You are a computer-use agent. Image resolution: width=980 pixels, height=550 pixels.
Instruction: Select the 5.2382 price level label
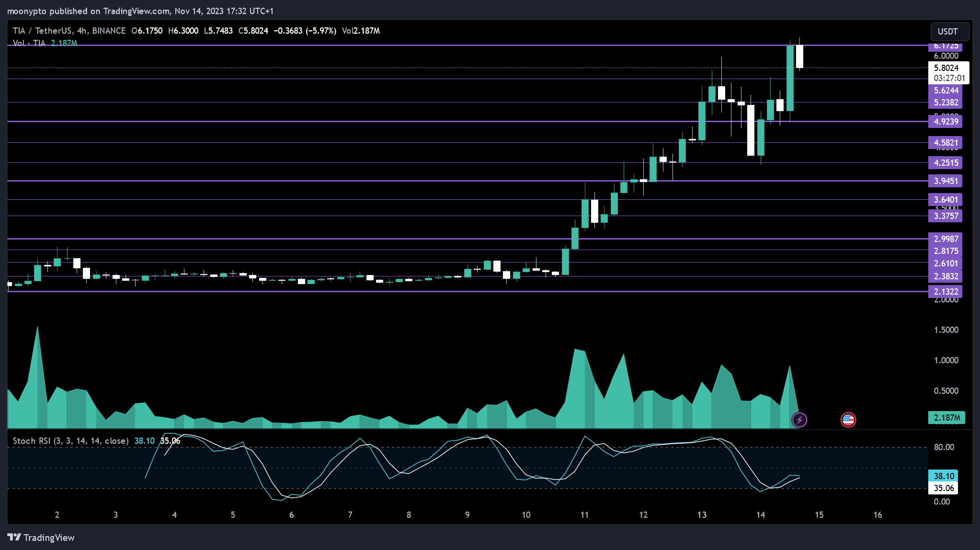pos(946,103)
